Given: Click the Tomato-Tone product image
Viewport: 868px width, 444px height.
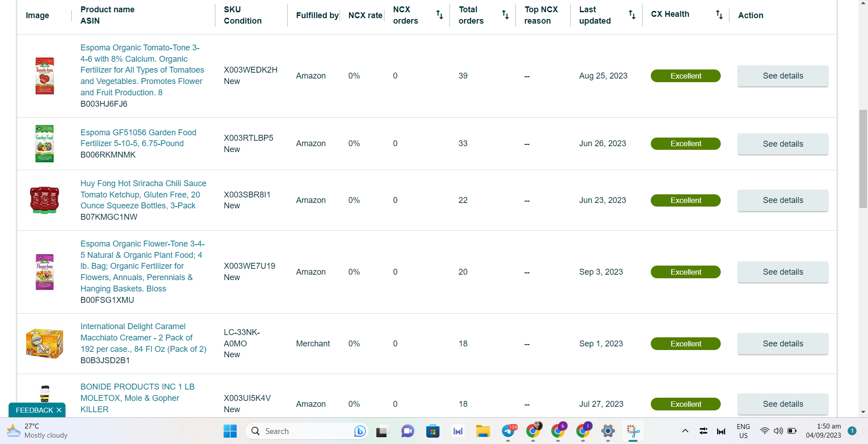Looking at the screenshot, I should tap(45, 76).
